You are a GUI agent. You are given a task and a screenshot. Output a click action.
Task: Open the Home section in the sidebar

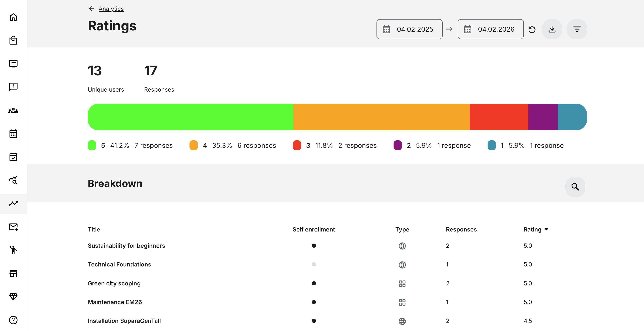(x=13, y=17)
